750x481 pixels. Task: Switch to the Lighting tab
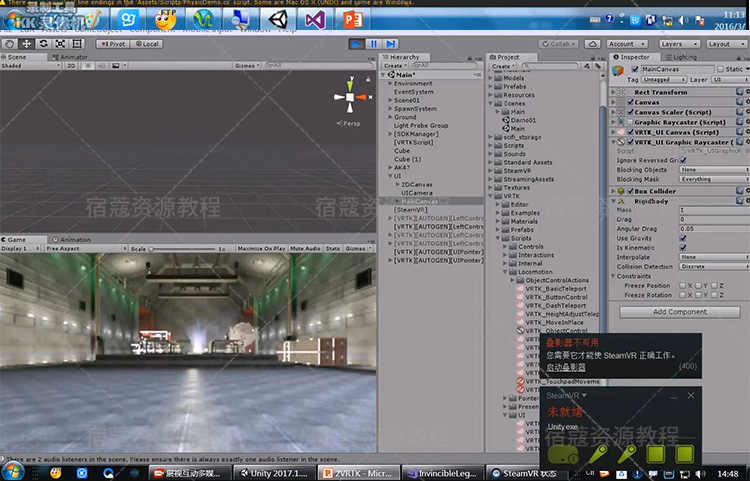(685, 57)
